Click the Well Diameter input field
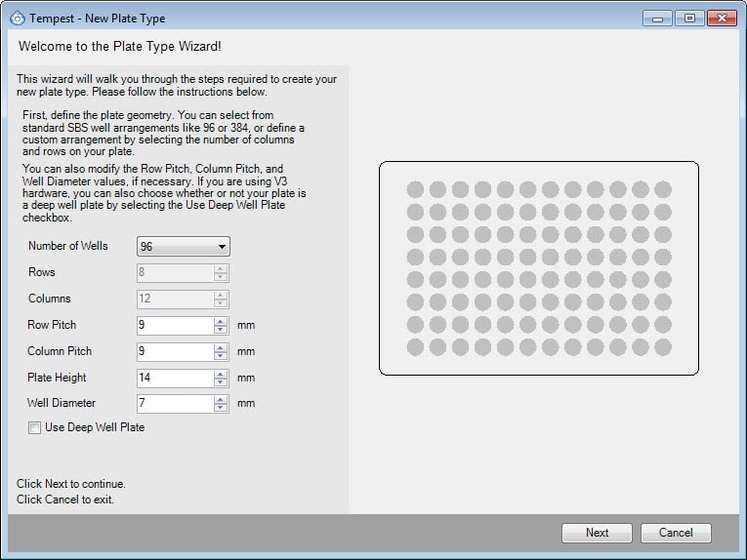Viewport: 747px width, 560px height. 175,403
